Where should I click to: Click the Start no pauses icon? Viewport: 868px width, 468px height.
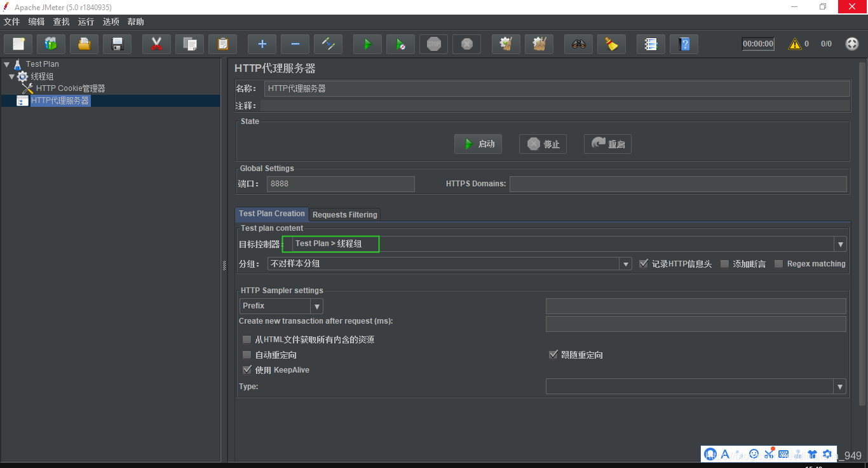[400, 44]
